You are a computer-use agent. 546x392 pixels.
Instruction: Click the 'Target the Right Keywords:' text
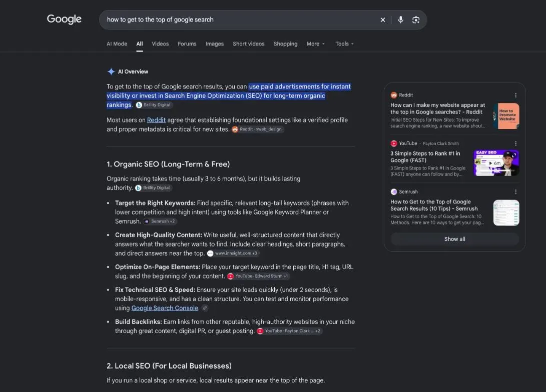155,203
